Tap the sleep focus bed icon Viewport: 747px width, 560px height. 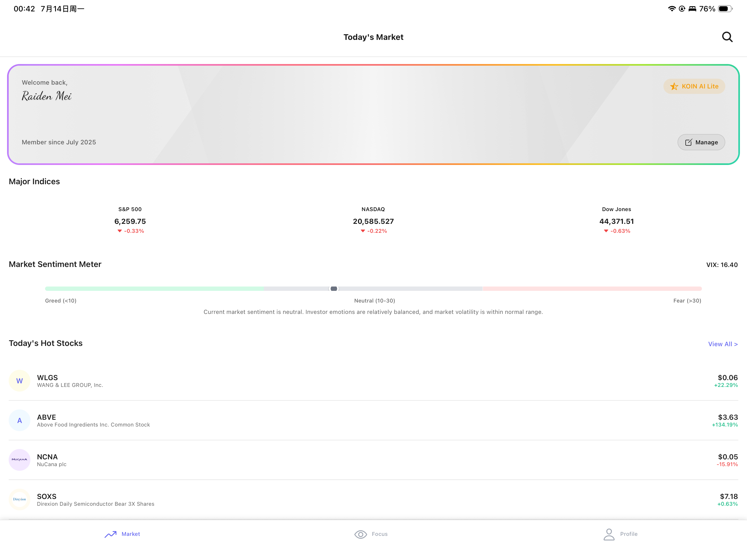692,9
